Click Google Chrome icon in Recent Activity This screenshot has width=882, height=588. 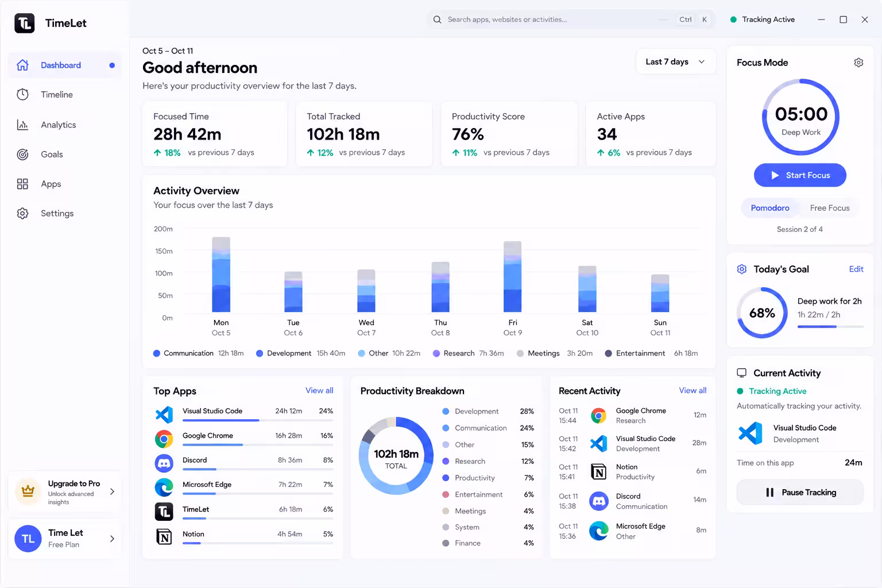click(x=599, y=415)
